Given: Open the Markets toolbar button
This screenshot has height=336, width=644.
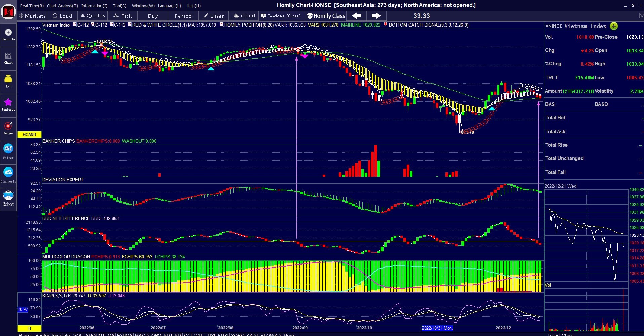Looking at the screenshot, I should [32, 16].
